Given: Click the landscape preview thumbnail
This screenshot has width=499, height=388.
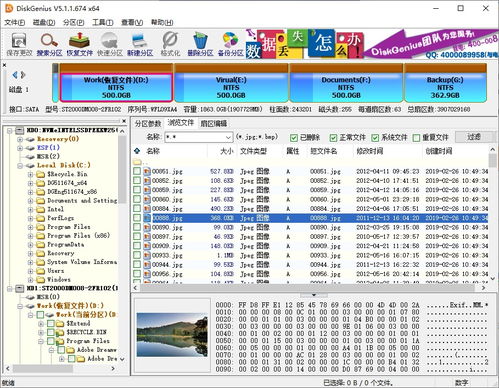Looking at the screenshot, I should 172,335.
